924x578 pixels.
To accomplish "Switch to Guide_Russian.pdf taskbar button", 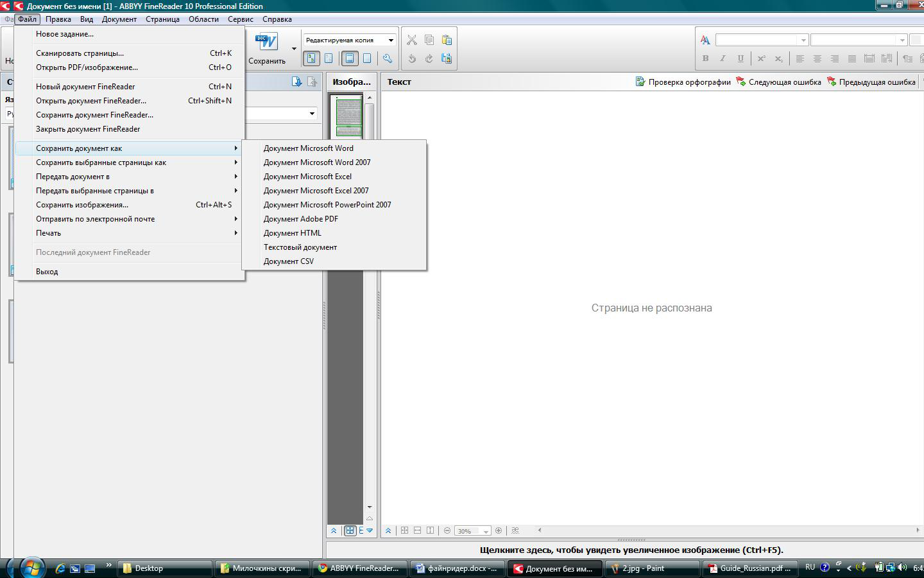I will pos(751,568).
